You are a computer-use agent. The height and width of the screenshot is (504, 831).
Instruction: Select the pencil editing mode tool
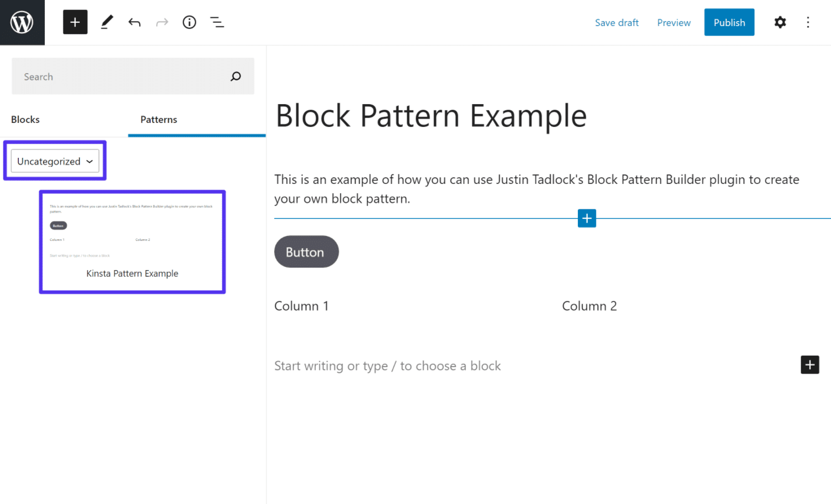click(106, 22)
